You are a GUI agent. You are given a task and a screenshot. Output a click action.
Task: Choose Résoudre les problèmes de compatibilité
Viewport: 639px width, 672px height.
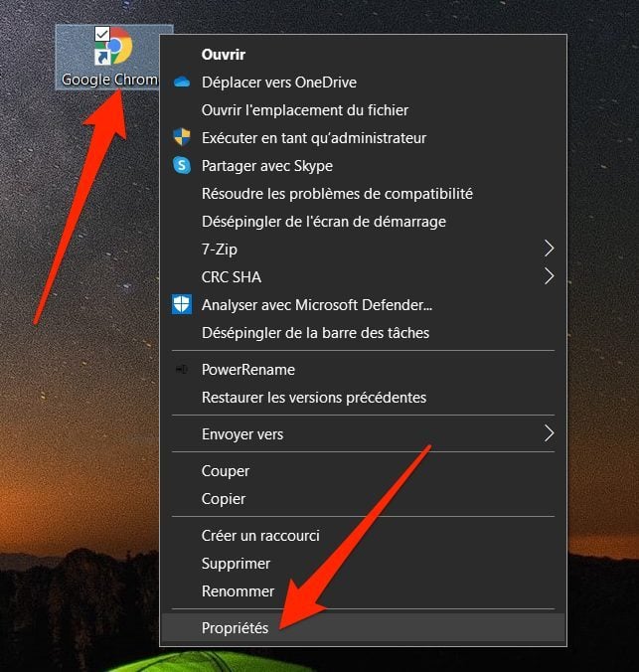point(364,194)
